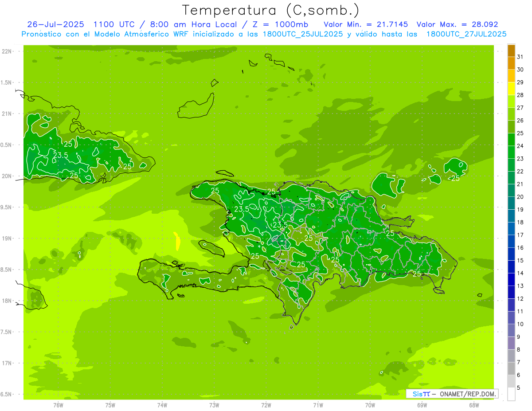Click the '20N' latitude label
This screenshot has width=532, height=411.
[7, 176]
